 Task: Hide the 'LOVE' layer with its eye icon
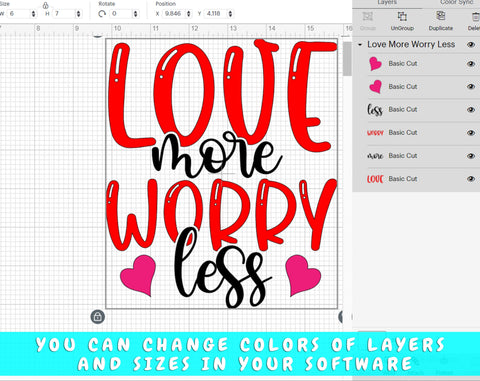coord(471,179)
